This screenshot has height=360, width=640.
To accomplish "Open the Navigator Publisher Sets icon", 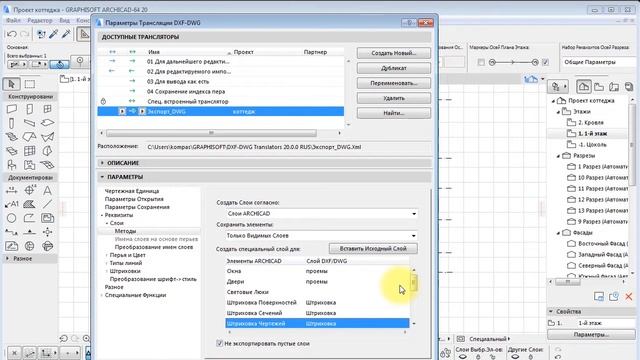I will [x=629, y=87].
